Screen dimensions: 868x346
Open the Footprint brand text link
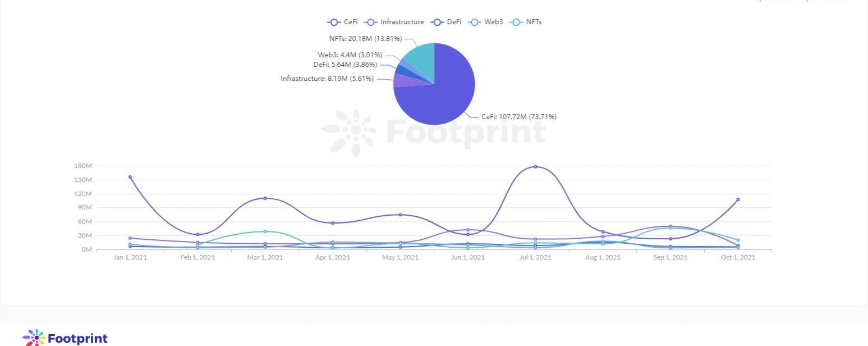[x=77, y=339]
